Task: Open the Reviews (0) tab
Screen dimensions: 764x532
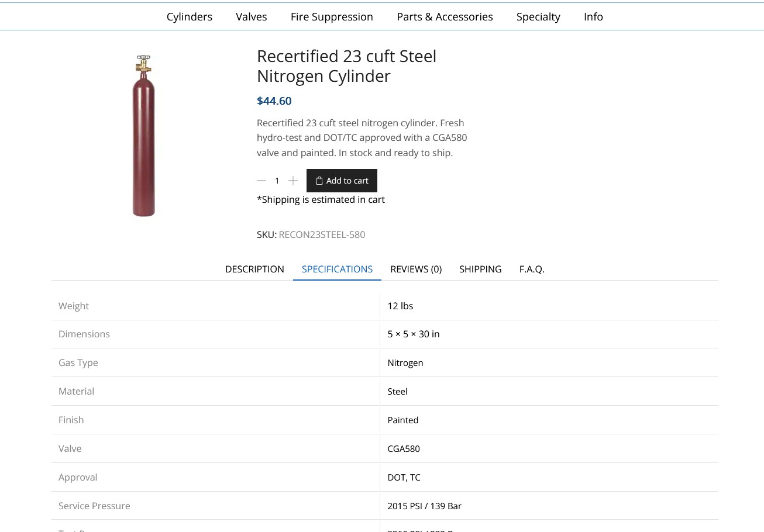Action: click(416, 269)
